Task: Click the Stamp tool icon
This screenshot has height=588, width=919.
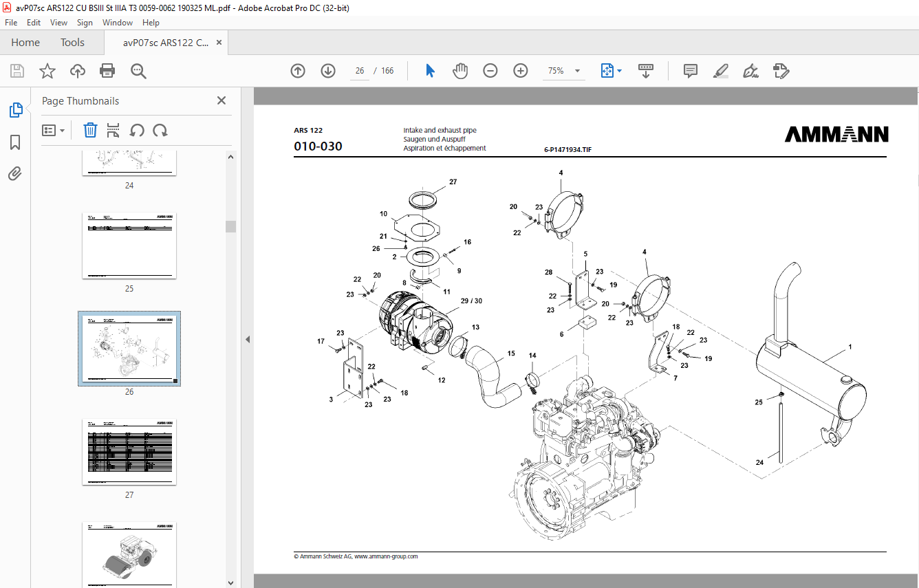Action: point(781,71)
